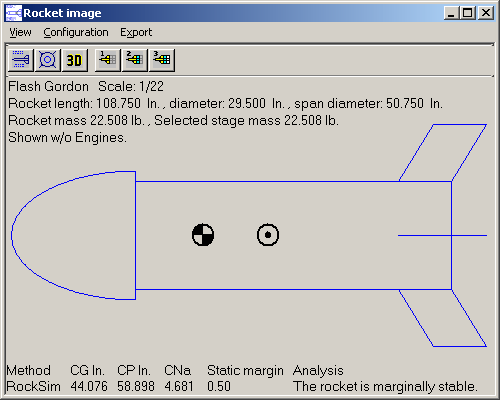Viewport: 500px width, 400px height.
Task: Open the Export menu
Action: [136, 32]
